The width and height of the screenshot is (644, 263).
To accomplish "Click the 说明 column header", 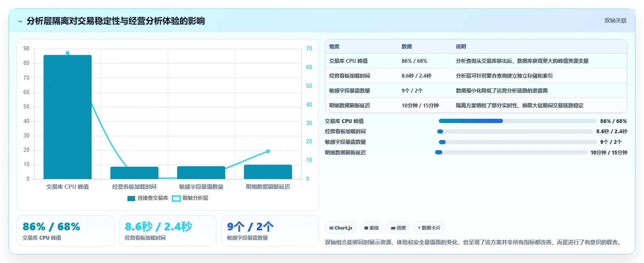I will [x=461, y=47].
